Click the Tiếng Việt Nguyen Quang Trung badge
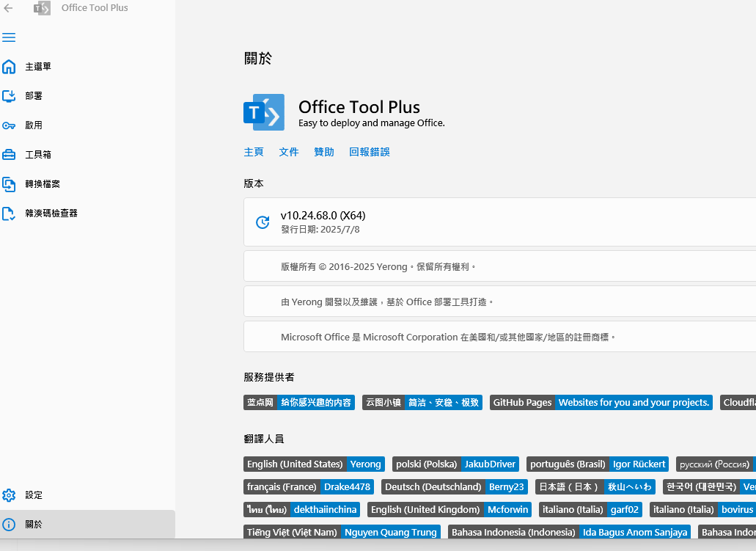 pyautogui.click(x=342, y=532)
